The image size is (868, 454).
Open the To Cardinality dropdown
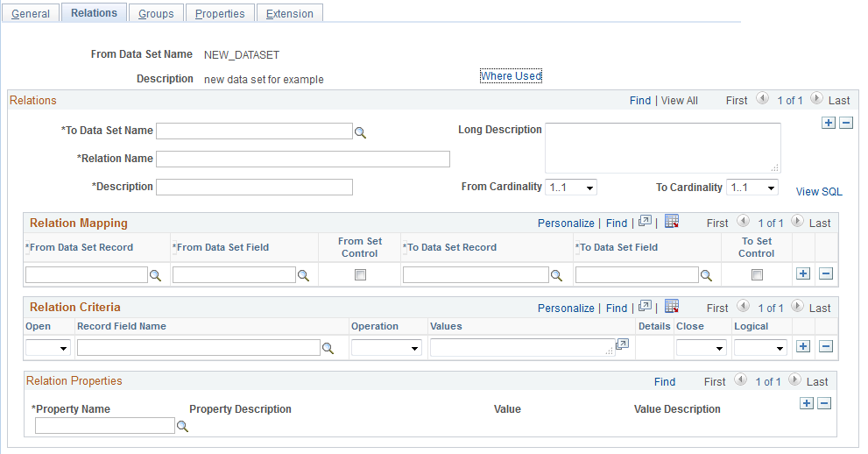(x=752, y=188)
